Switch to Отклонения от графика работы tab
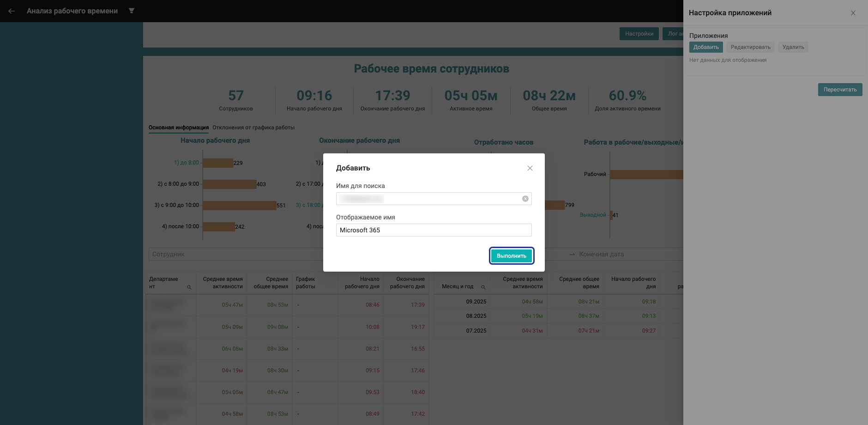Image resolution: width=868 pixels, height=425 pixels. 253,127
